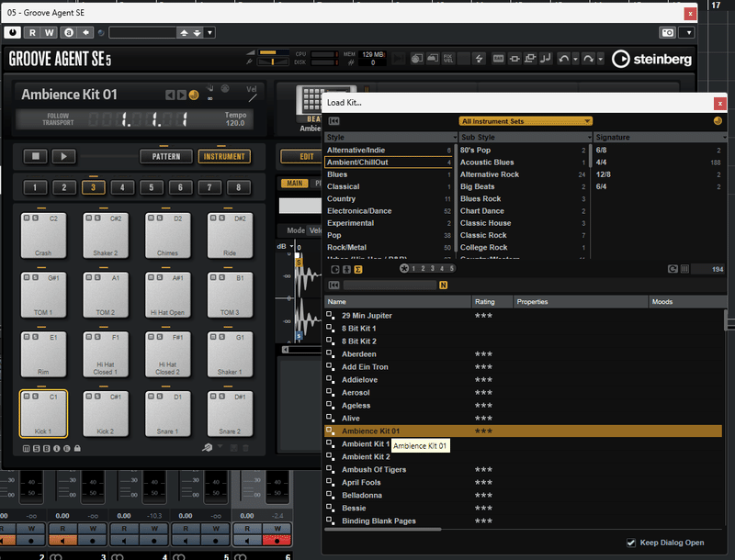Click the preset name field in plug-in header
Viewport: 735px width, 560px height.
tap(142, 33)
